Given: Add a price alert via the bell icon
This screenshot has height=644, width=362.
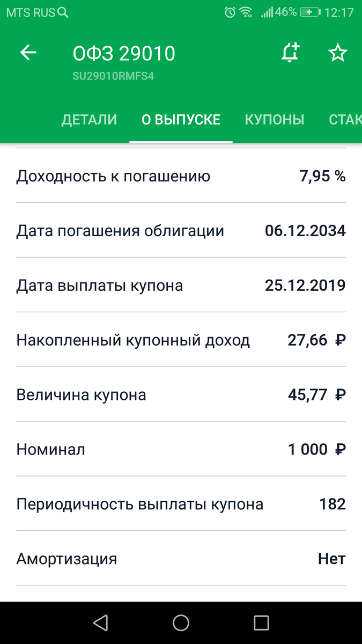Looking at the screenshot, I should click(x=290, y=53).
